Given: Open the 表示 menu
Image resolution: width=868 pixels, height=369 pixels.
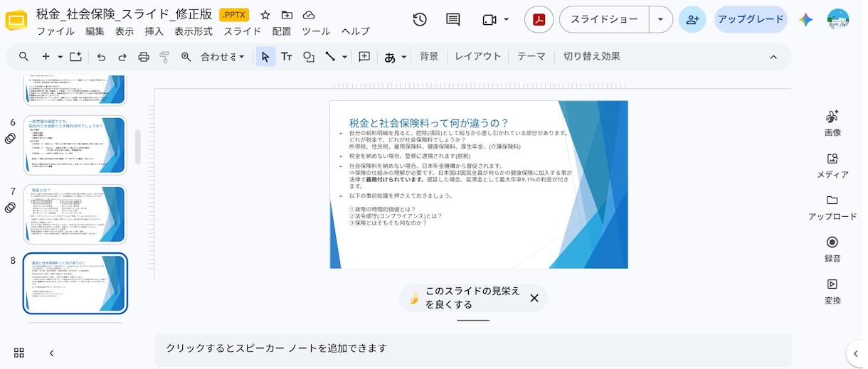Looking at the screenshot, I should 125,31.
